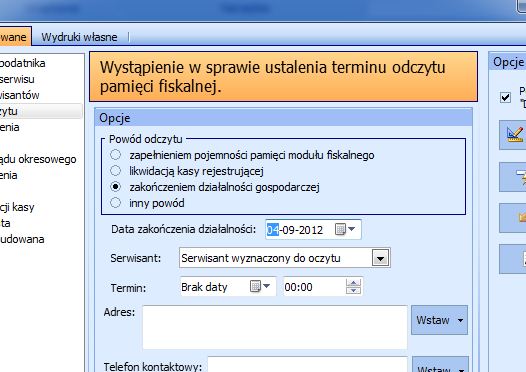Switch to the partially visible tab ending wane
Viewport: 526px width, 372px height.
click(15, 37)
